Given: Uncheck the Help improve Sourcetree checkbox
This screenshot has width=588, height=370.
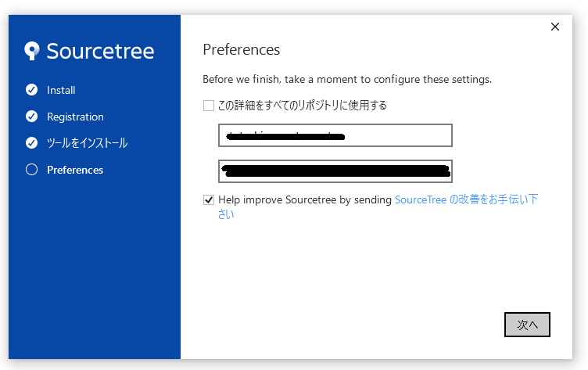Looking at the screenshot, I should pyautogui.click(x=209, y=199).
